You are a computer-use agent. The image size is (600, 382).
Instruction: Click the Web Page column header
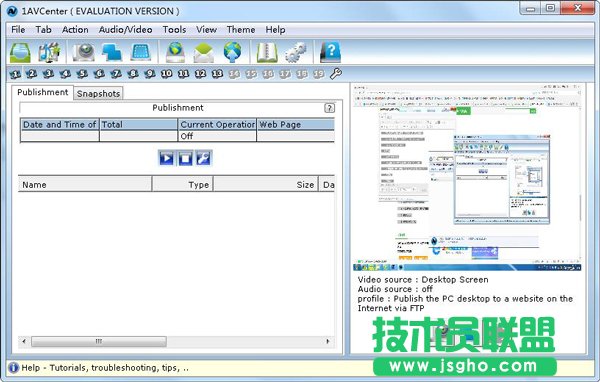coord(295,124)
